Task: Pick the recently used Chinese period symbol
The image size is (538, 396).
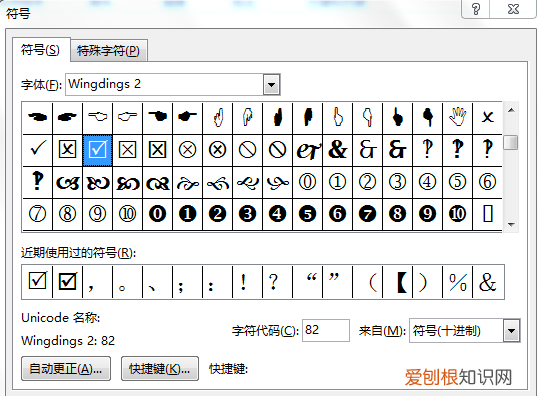Action: (127, 282)
